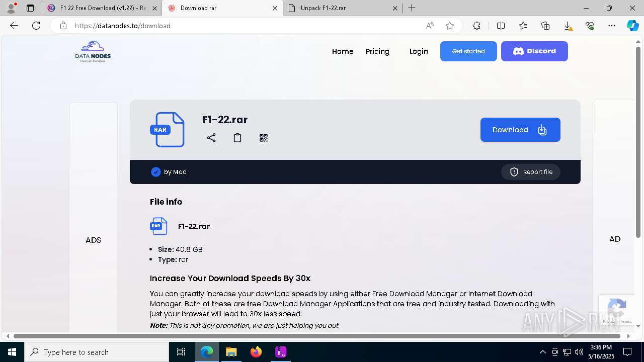
Task: Click the Type: rar text
Action: tap(173, 260)
